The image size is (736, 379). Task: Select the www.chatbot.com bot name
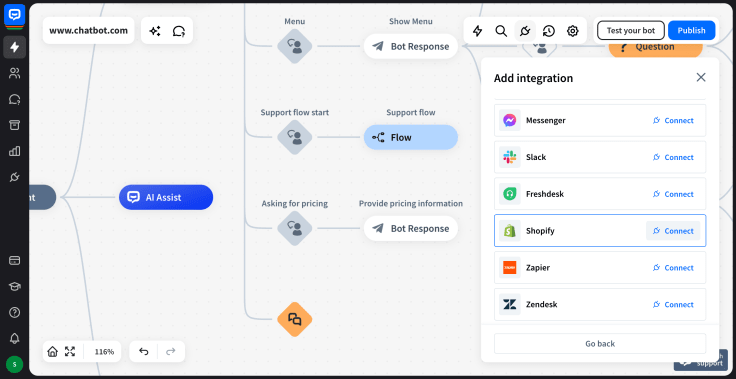[88, 31]
